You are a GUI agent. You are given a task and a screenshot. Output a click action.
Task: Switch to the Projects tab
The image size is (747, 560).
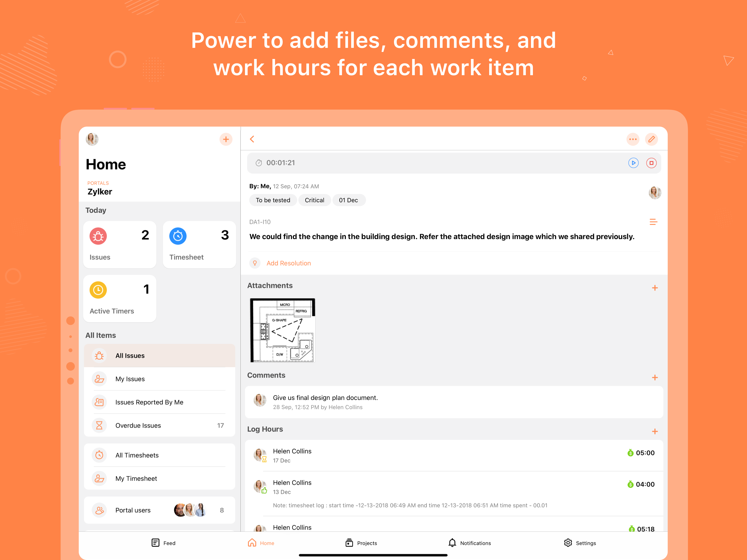pos(361,543)
